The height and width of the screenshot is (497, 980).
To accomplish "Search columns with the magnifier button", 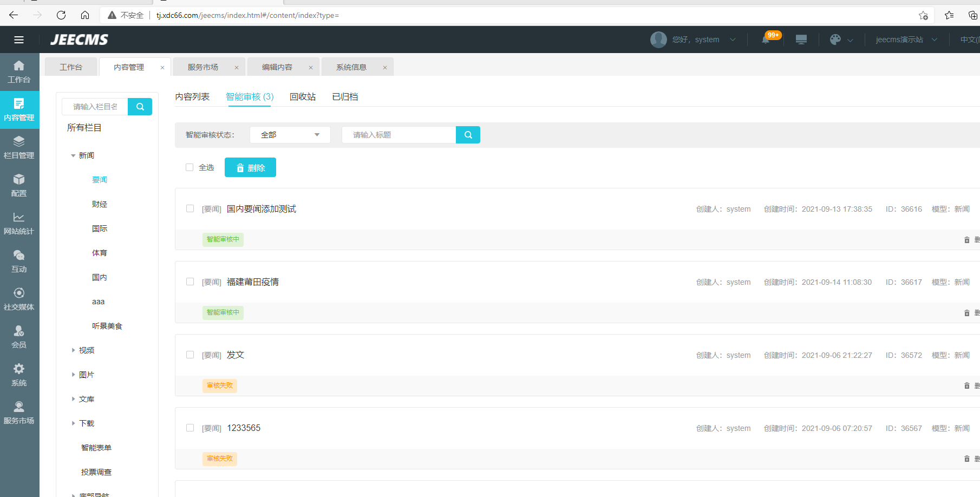I will coord(140,107).
